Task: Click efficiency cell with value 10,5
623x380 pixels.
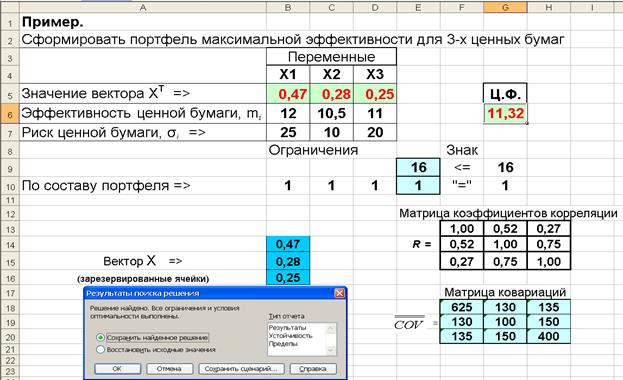Action: pos(331,114)
